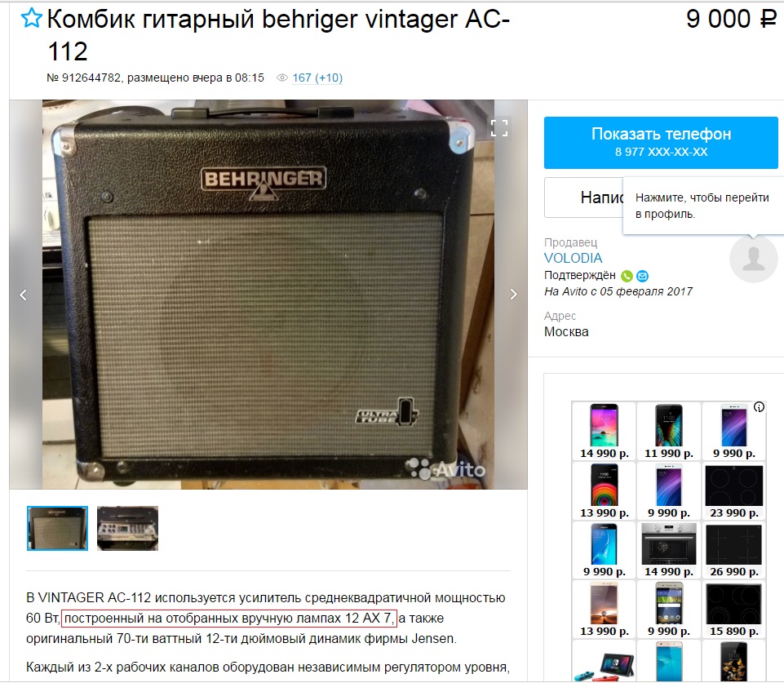Click the partially hidden write message button

click(583, 197)
